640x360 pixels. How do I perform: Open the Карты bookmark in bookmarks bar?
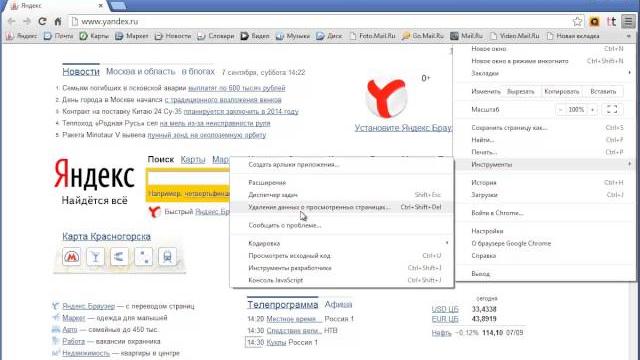(94, 36)
